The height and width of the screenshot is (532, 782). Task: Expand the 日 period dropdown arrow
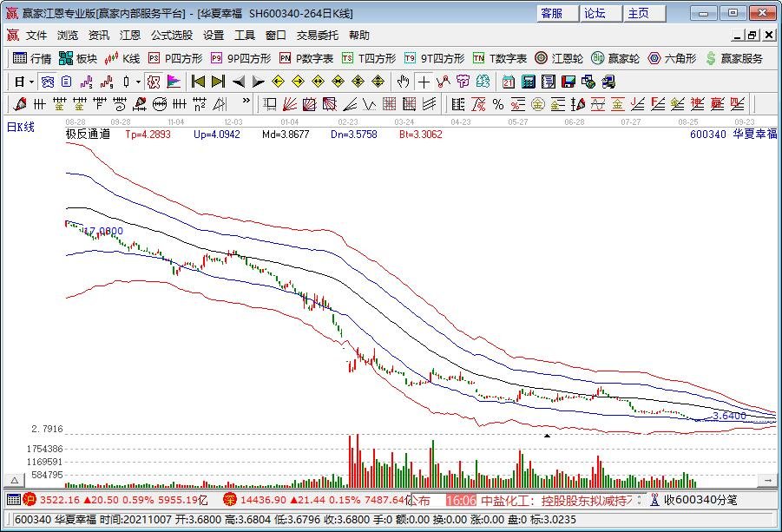coord(32,82)
